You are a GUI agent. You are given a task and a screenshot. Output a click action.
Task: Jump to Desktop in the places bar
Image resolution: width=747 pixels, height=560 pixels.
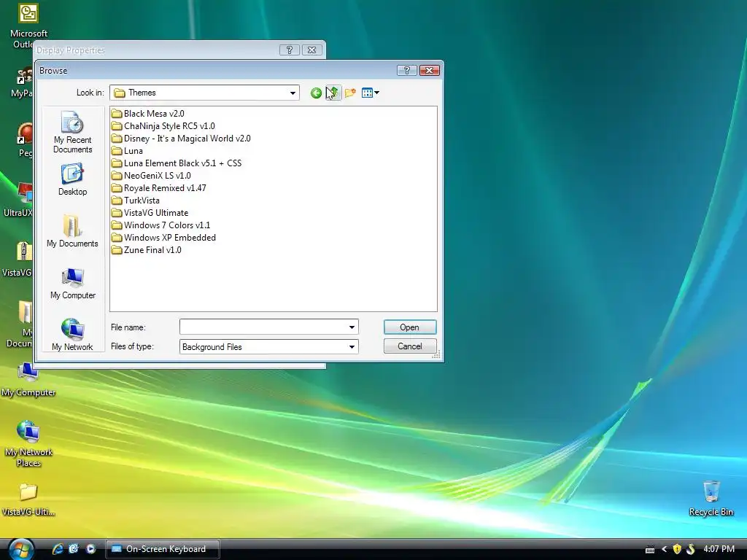[x=72, y=179]
